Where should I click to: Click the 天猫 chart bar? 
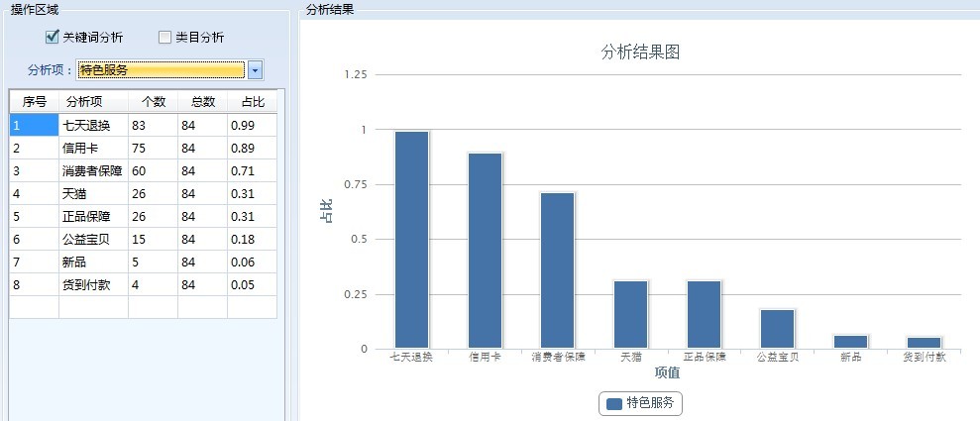point(630,315)
